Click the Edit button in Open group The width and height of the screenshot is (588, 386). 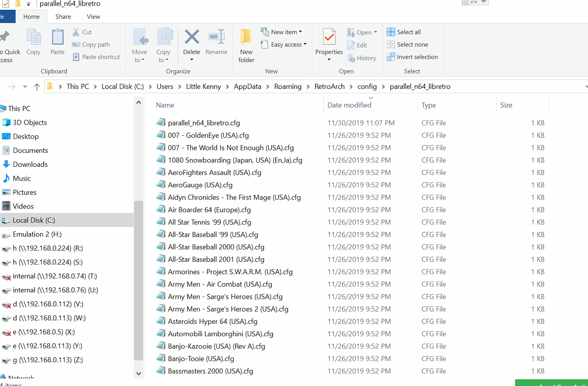click(357, 45)
